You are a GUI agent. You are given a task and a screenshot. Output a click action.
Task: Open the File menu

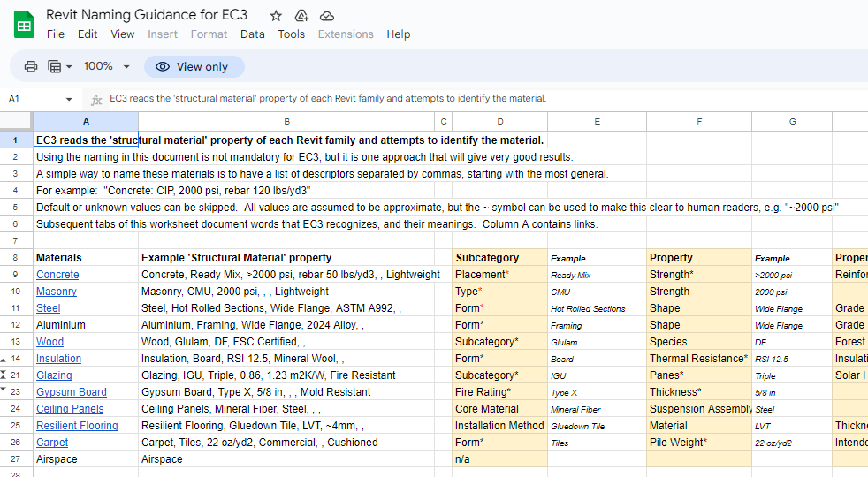(56, 34)
